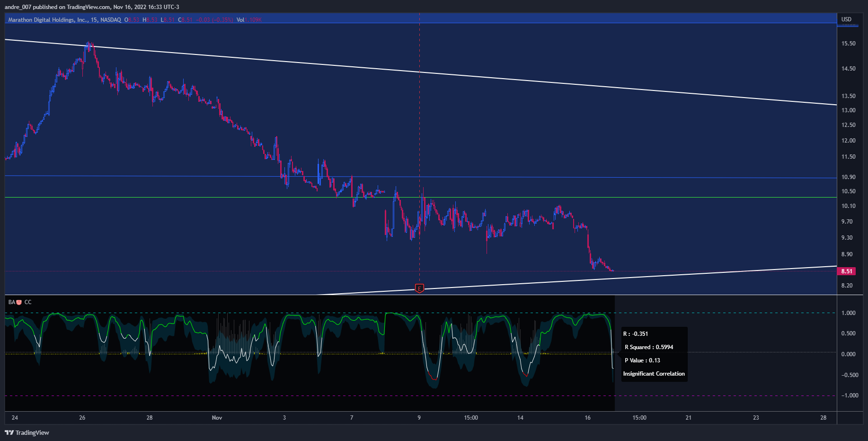The image size is (868, 441).
Task: Click the 11.50 price axis label
Action: point(849,157)
